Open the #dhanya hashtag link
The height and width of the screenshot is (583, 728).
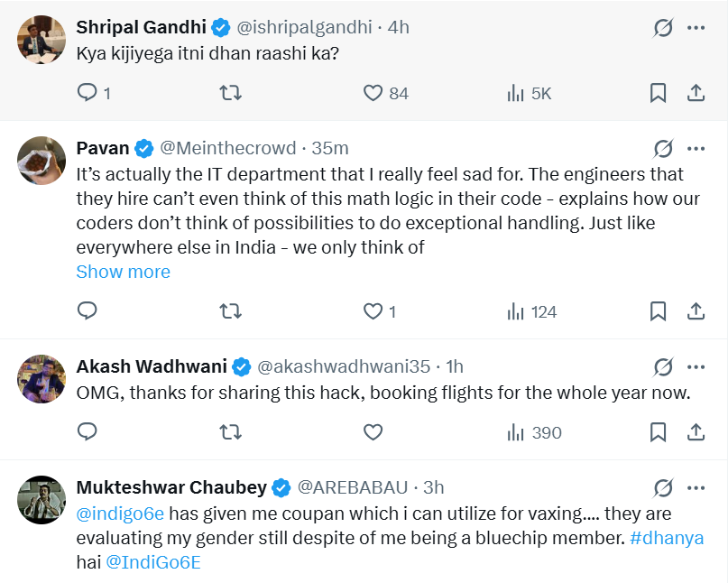point(666,538)
